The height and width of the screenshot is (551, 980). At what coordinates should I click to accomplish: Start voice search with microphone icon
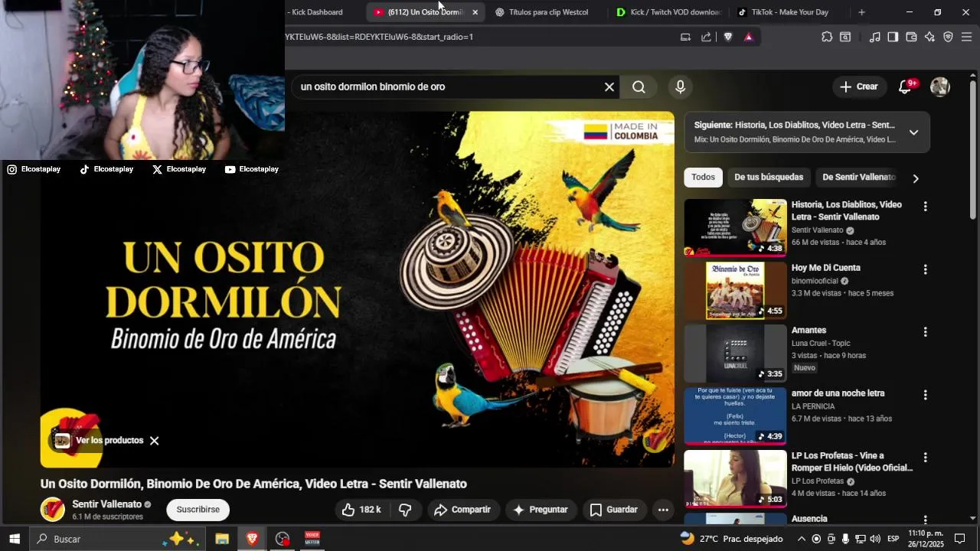coord(680,86)
